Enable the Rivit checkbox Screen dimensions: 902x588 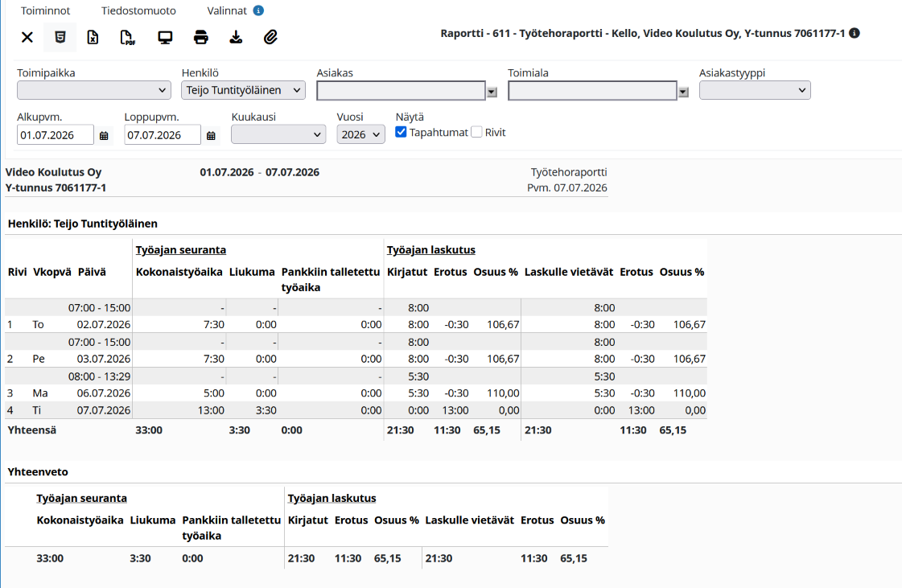[476, 132]
